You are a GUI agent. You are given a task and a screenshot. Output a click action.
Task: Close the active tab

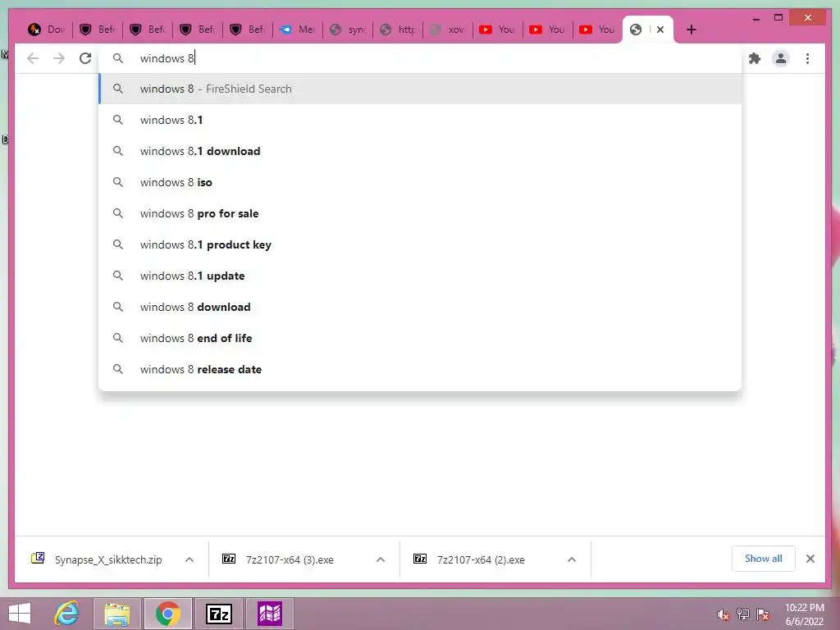tap(660, 30)
